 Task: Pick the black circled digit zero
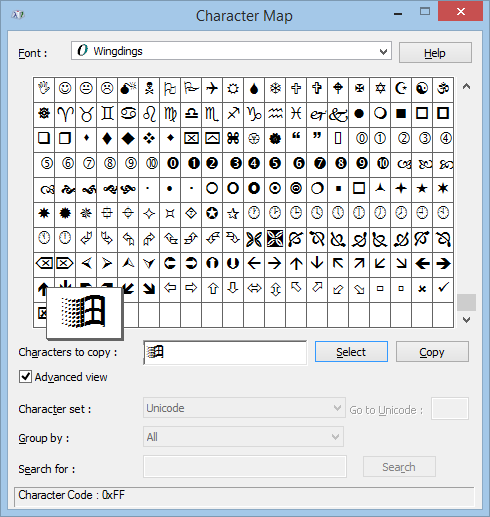pos(173,163)
